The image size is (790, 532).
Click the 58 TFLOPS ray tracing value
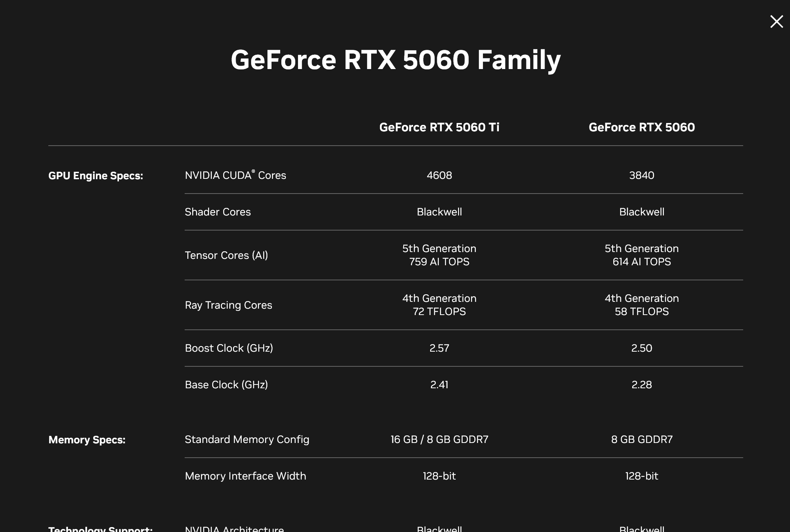(x=642, y=311)
